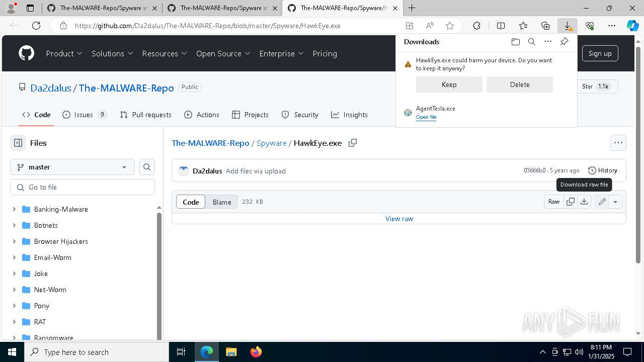Viewport: 644px width, 362px height.
Task: Expand the Open Source menu
Action: (223, 53)
